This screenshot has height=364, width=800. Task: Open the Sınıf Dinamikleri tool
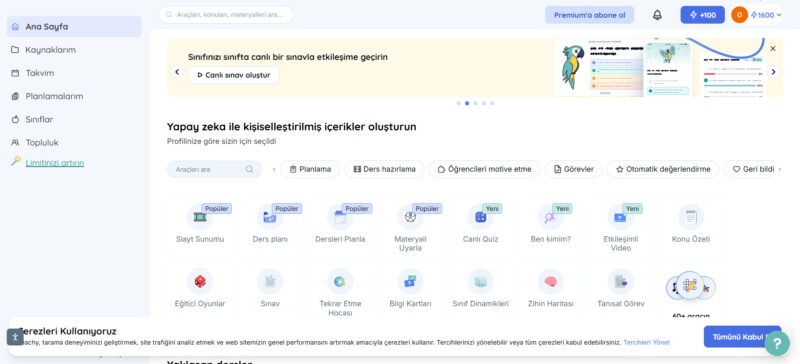pos(480,290)
